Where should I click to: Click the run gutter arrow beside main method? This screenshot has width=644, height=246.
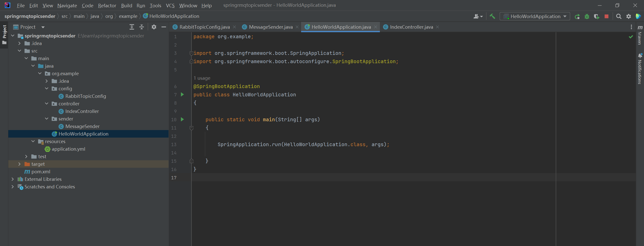182,119
